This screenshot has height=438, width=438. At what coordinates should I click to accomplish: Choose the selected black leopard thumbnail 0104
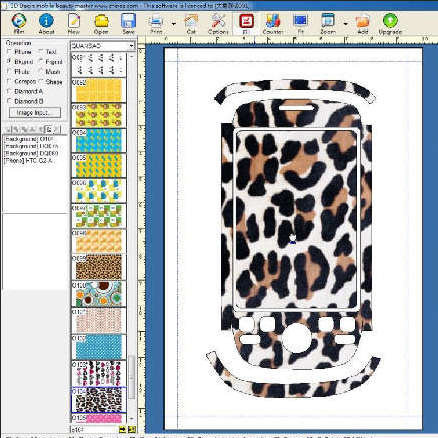(x=99, y=400)
